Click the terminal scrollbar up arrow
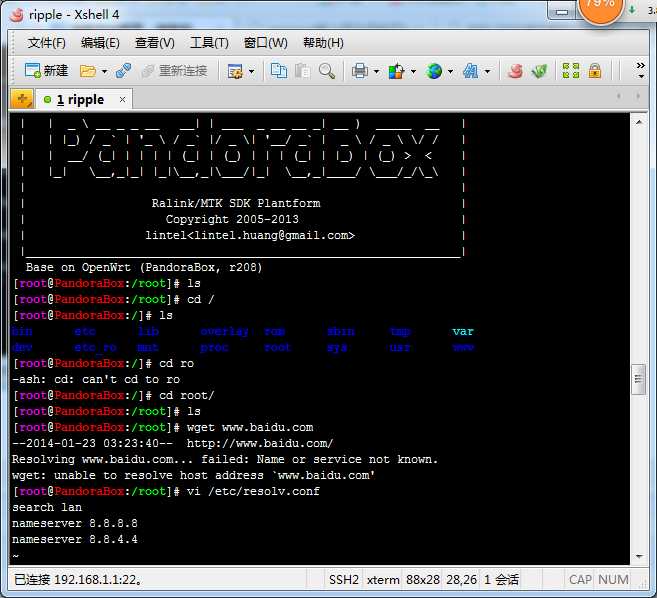657x598 pixels. (639, 122)
